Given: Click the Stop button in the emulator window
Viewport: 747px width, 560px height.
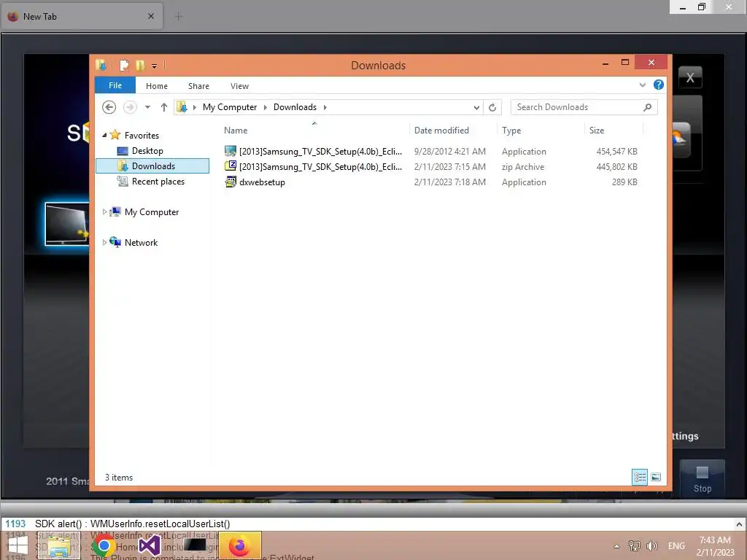Looking at the screenshot, I should pyautogui.click(x=703, y=478).
